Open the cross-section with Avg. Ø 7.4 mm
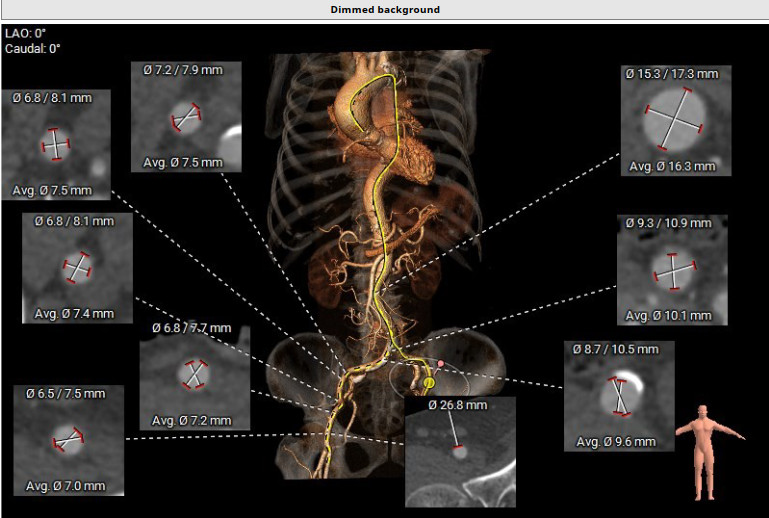769x518 pixels. pos(76,267)
